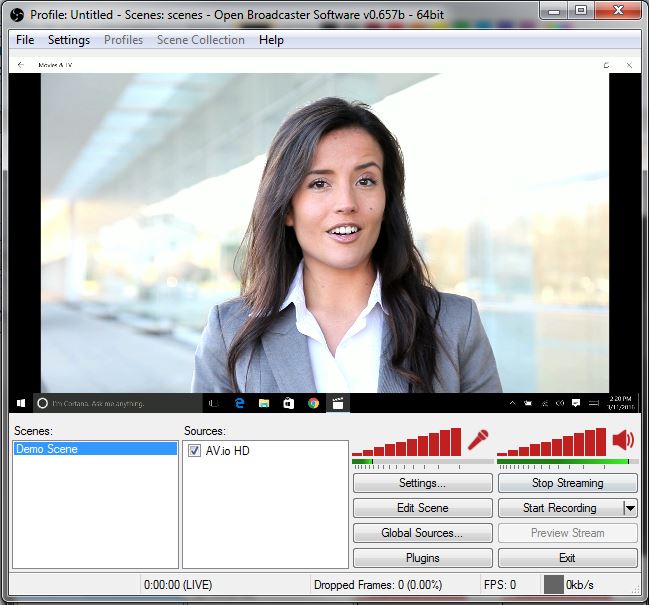Mute desktop audio using the speaker icon
Image resolution: width=649 pixels, height=605 pixels.
(624, 441)
